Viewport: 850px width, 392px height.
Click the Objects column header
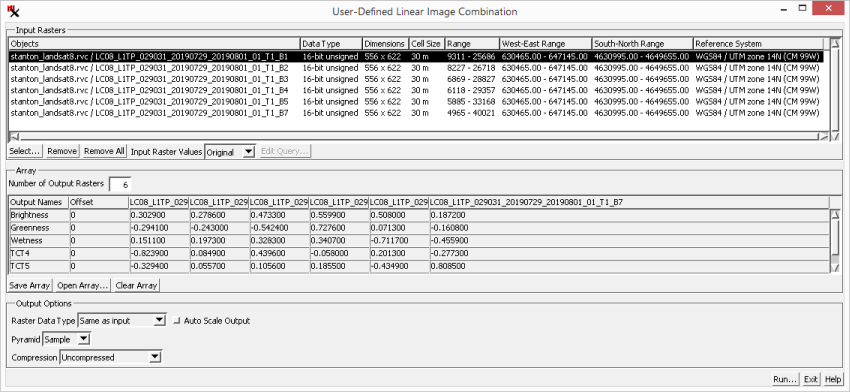pos(154,44)
